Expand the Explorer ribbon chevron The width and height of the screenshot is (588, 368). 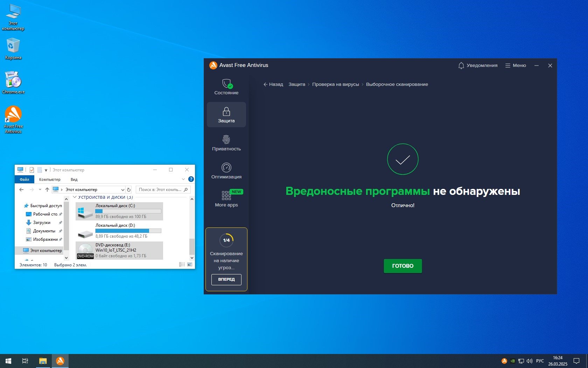pos(183,179)
